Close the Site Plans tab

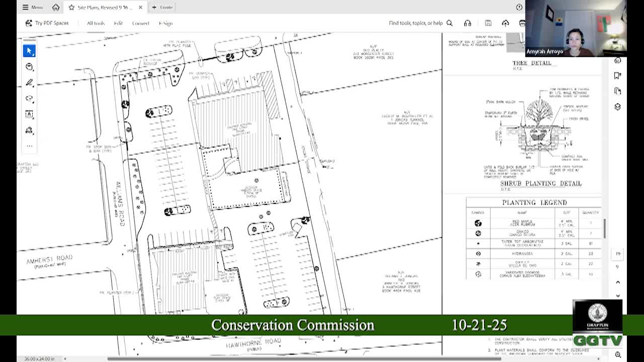pos(140,7)
